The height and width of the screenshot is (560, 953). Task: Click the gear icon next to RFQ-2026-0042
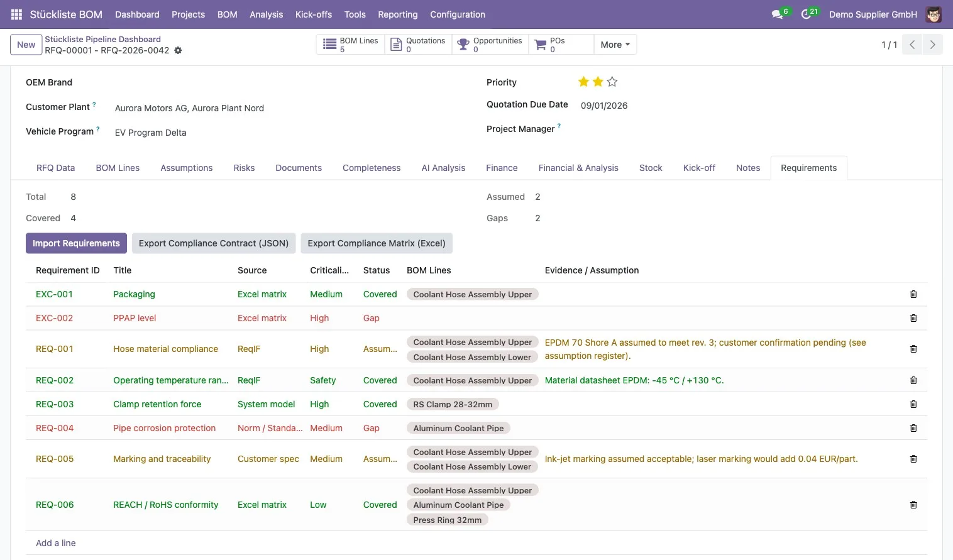178,50
